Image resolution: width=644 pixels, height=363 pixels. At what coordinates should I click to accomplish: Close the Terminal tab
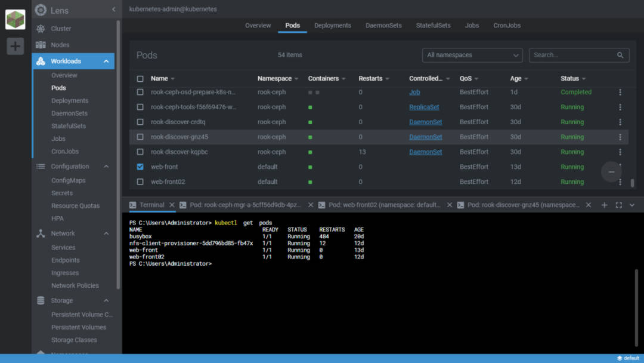172,205
